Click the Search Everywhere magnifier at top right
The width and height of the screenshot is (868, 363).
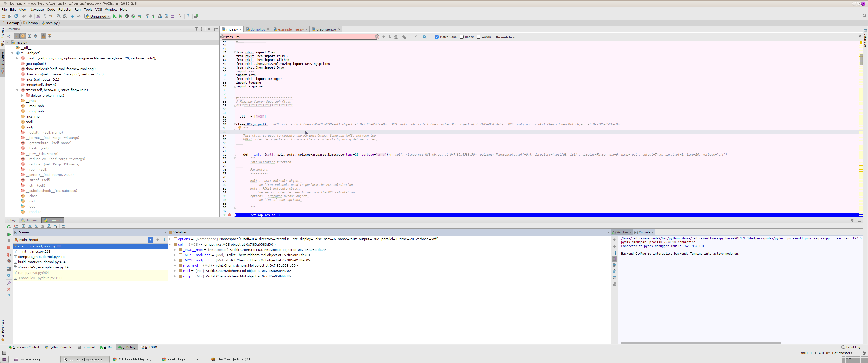tap(864, 16)
